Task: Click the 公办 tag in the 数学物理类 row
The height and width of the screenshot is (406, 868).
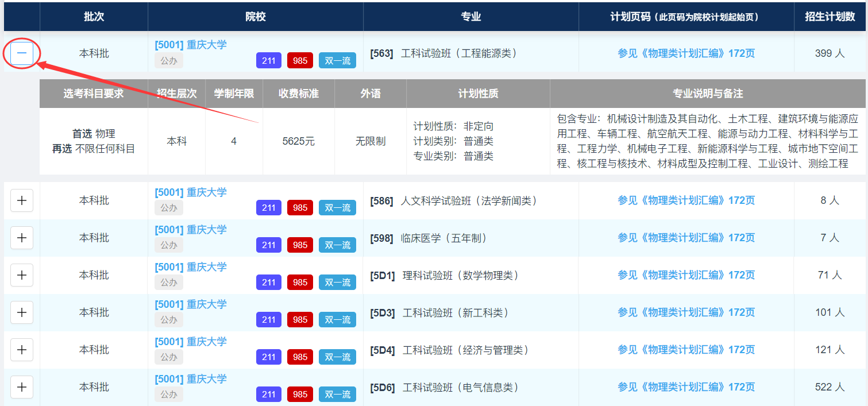Action: 169,283
